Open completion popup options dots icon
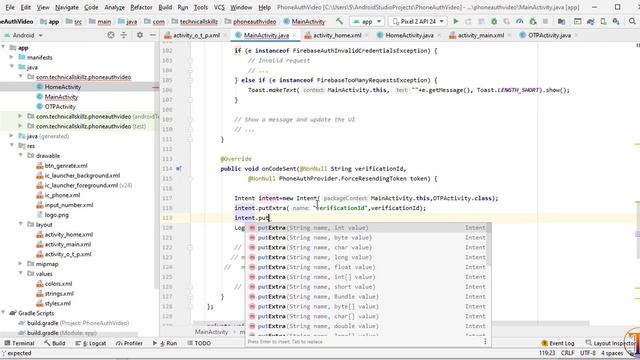Image resolution: width=640 pixels, height=360 pixels. (x=485, y=341)
